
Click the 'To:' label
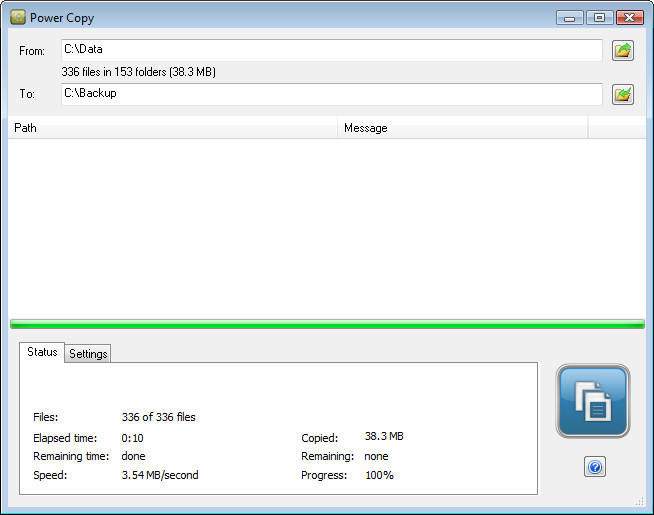[27, 94]
